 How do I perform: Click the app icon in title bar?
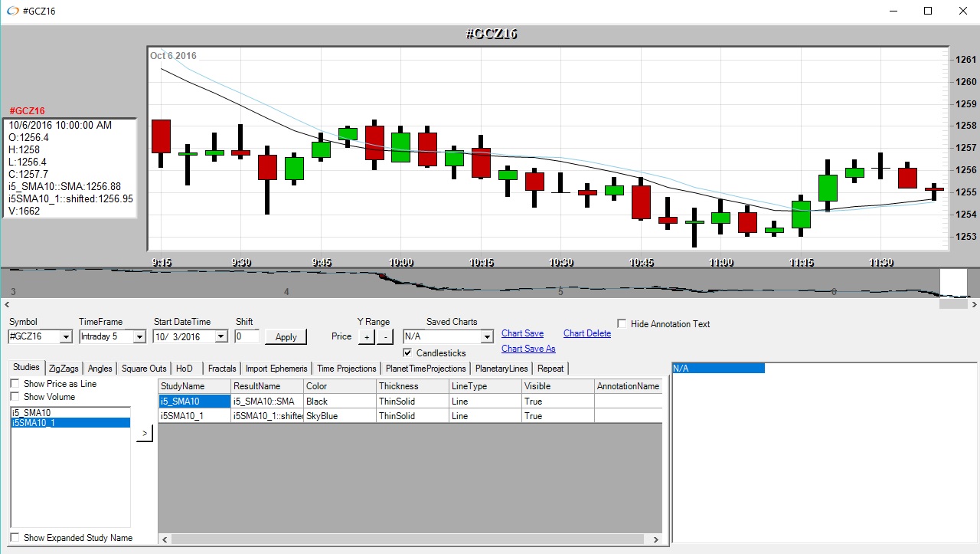click(12, 11)
